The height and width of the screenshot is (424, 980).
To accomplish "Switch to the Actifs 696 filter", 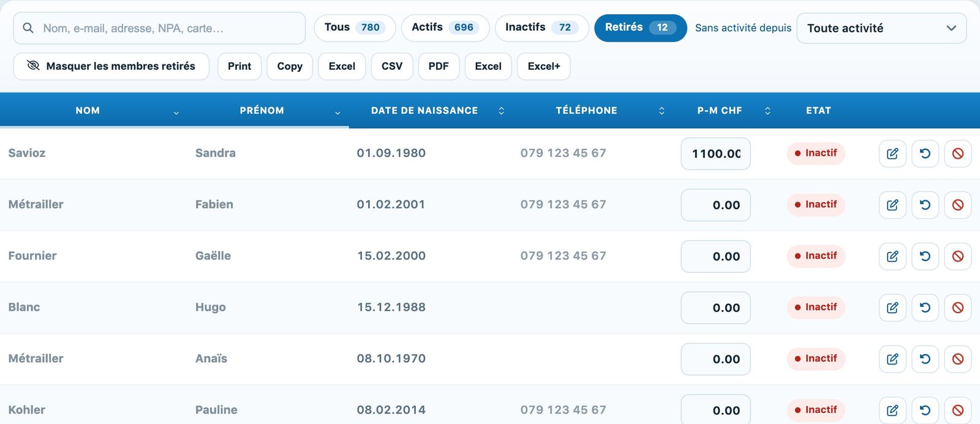I will (x=445, y=28).
